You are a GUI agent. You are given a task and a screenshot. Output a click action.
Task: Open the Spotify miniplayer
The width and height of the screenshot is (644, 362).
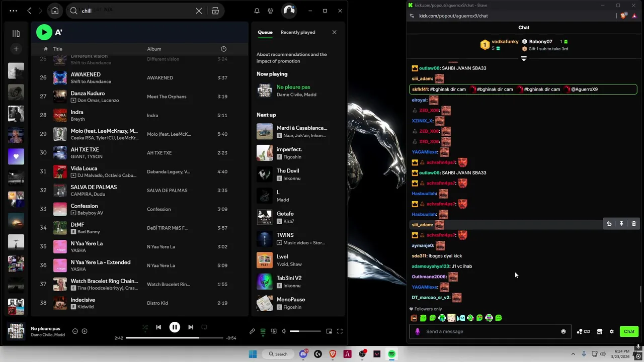[x=329, y=331]
